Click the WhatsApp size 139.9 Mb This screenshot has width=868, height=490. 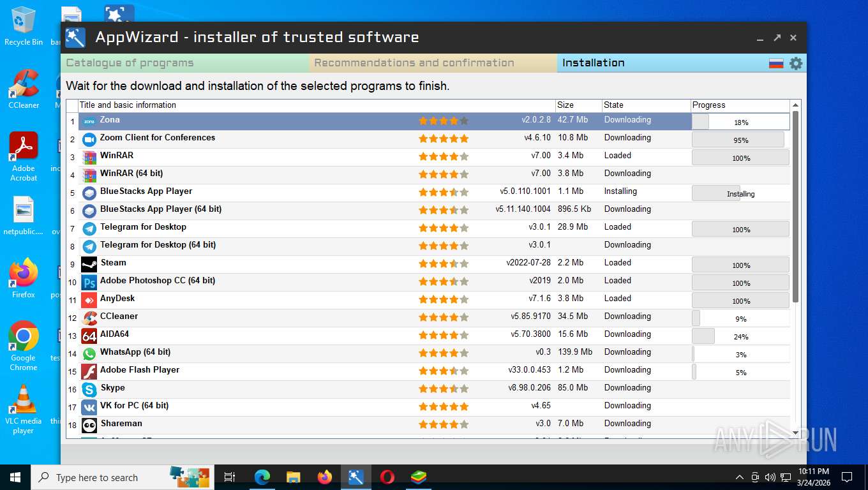[x=575, y=352]
